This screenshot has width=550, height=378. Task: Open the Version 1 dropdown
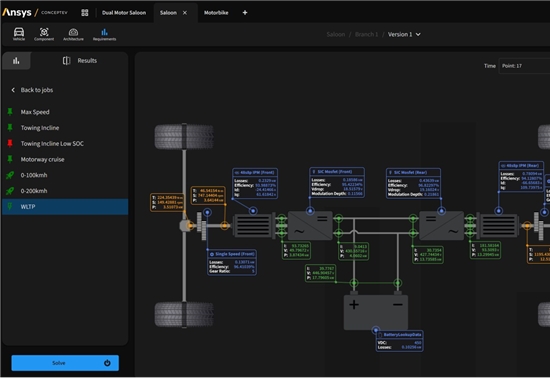point(404,34)
